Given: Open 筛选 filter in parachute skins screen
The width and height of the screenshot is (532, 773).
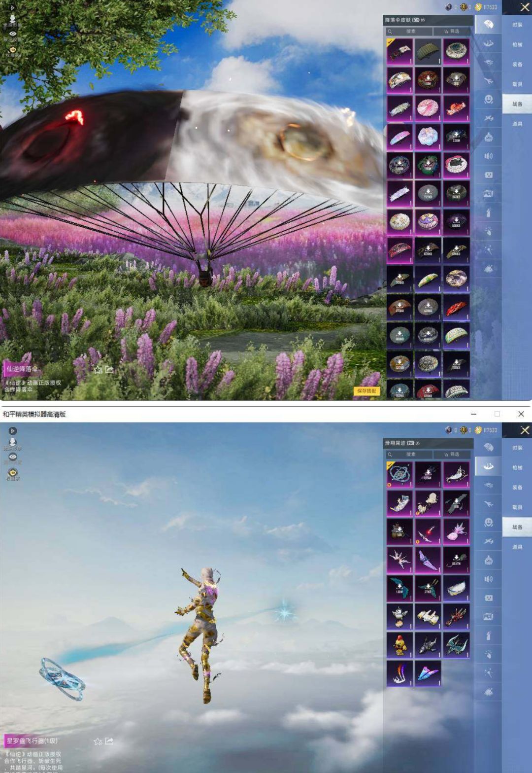Looking at the screenshot, I should pyautogui.click(x=452, y=31).
